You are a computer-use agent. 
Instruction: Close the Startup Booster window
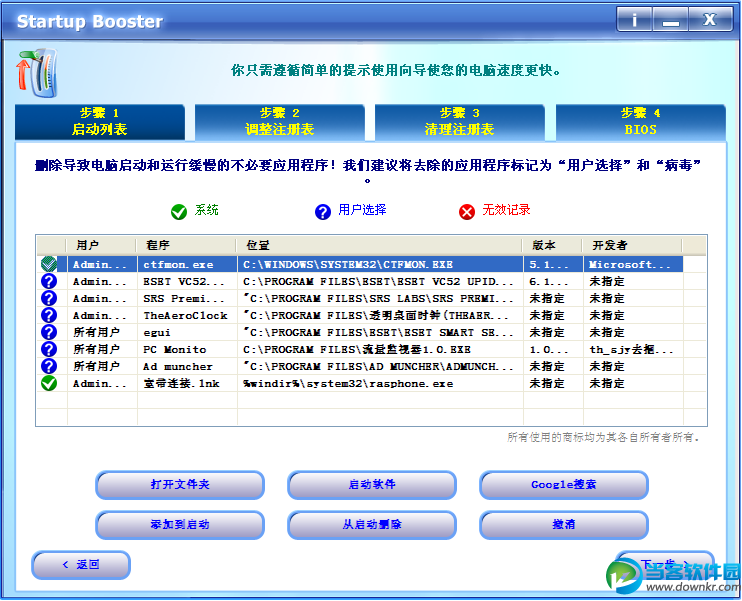pos(710,20)
